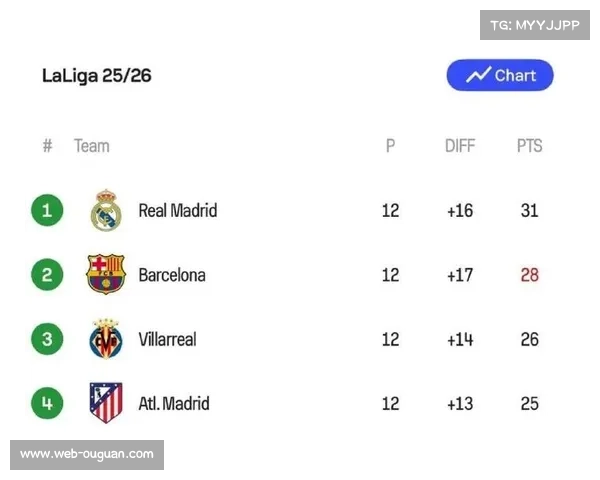Click the LaLiga 25/26 title
Image resolution: width=600 pixels, height=480 pixels.
point(97,75)
